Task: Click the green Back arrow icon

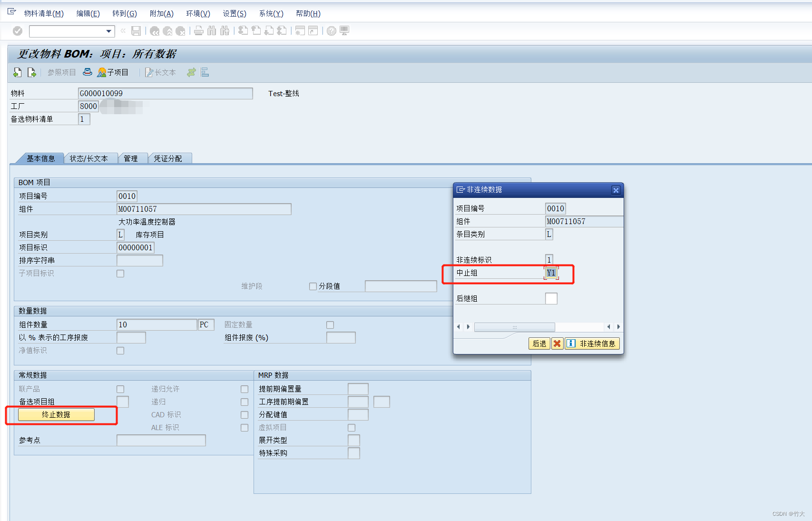Action: click(x=154, y=31)
